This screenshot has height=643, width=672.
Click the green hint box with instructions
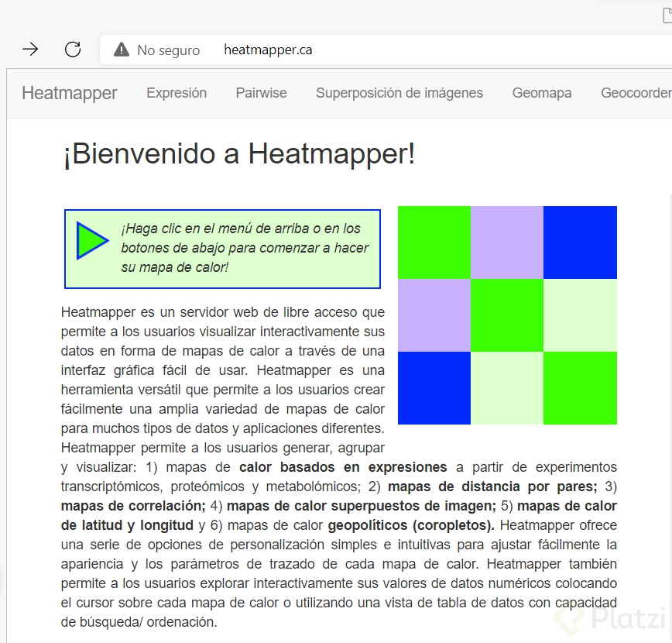[222, 249]
